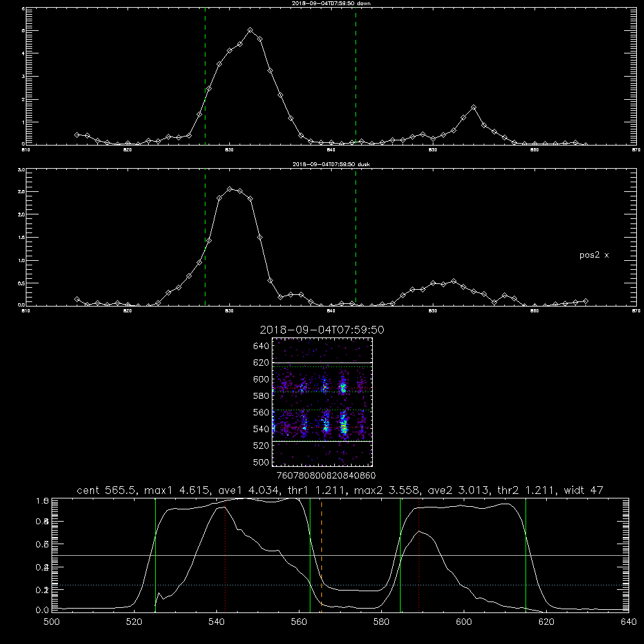Screen dimensions: 644x644
Task: Select the 'pos2 x' label in dusk plot
Action: click(x=594, y=255)
